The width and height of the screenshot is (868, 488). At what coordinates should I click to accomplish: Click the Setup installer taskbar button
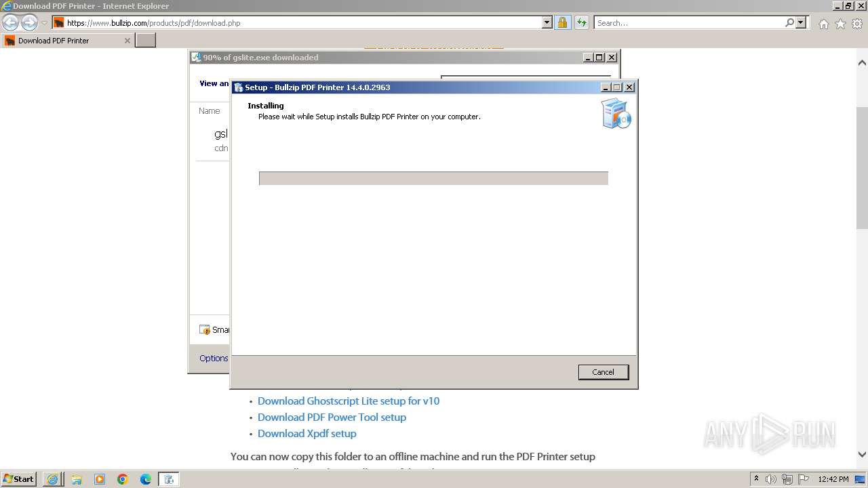point(169,479)
